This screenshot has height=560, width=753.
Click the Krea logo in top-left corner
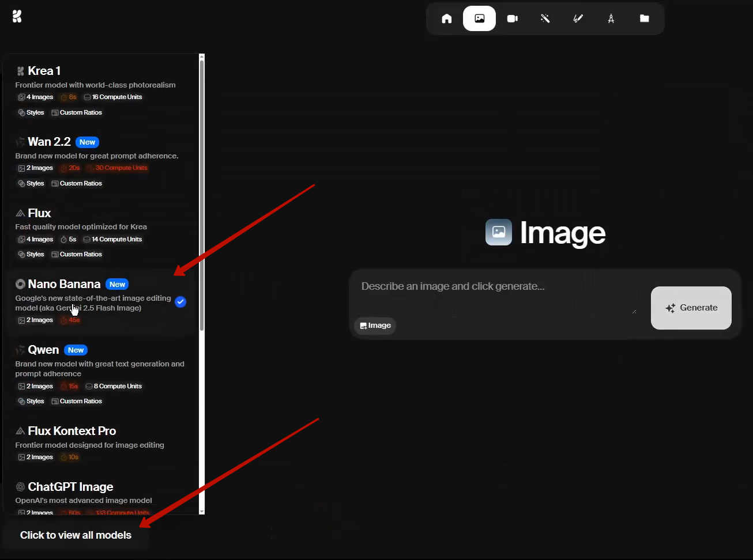click(x=17, y=17)
